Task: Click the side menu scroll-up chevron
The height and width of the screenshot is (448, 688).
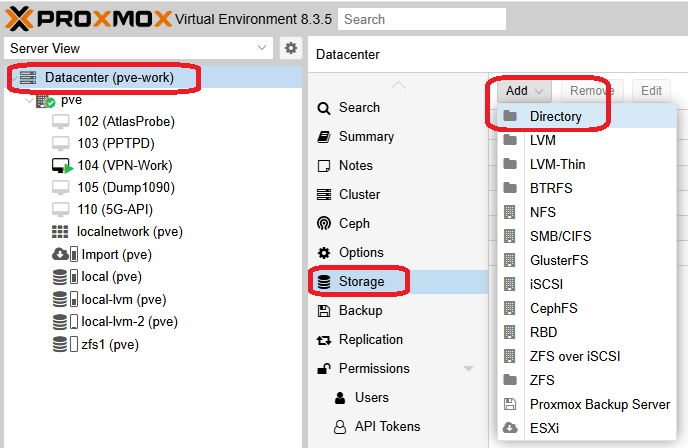Action: click(x=398, y=84)
